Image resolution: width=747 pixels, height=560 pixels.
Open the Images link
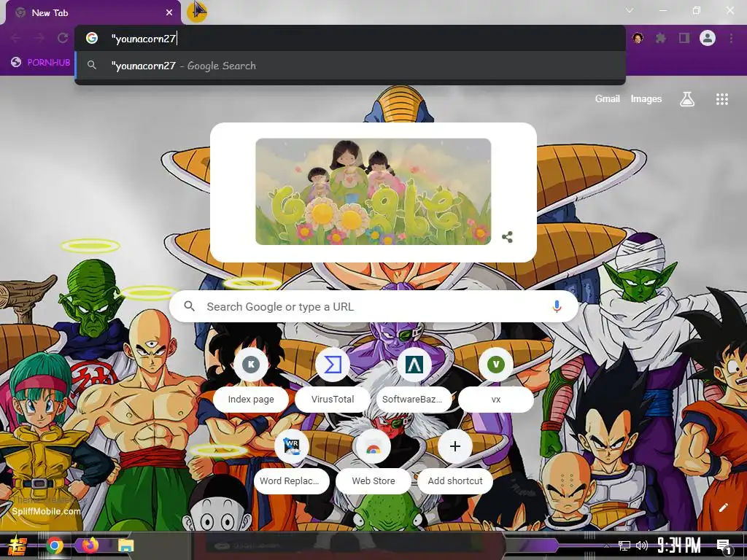pos(646,99)
